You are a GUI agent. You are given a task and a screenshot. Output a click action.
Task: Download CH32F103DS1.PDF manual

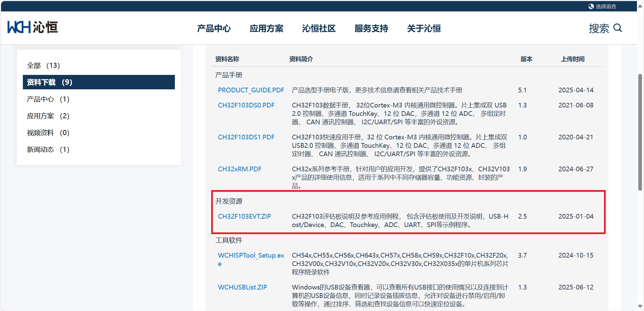coord(246,137)
